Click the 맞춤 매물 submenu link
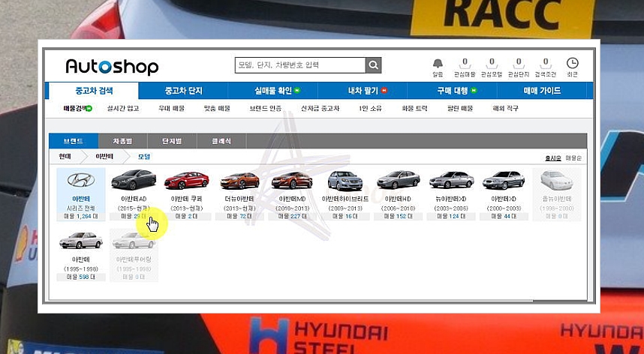 click(x=217, y=108)
